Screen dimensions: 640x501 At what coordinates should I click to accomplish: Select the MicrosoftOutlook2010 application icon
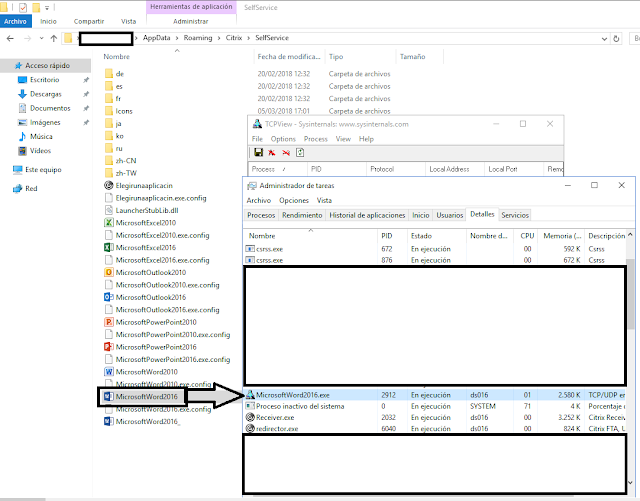109,272
